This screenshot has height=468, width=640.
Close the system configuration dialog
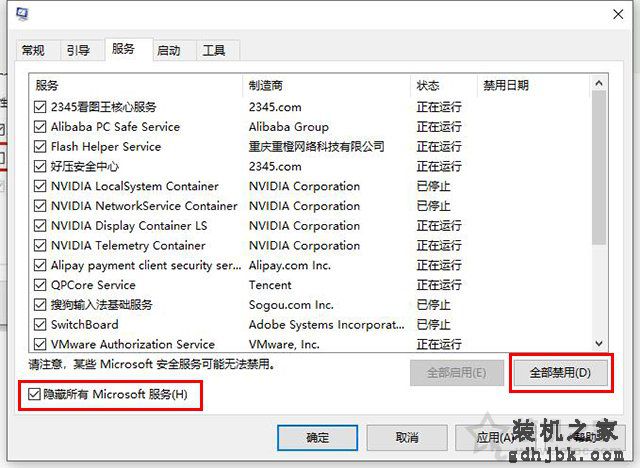pos(618,14)
